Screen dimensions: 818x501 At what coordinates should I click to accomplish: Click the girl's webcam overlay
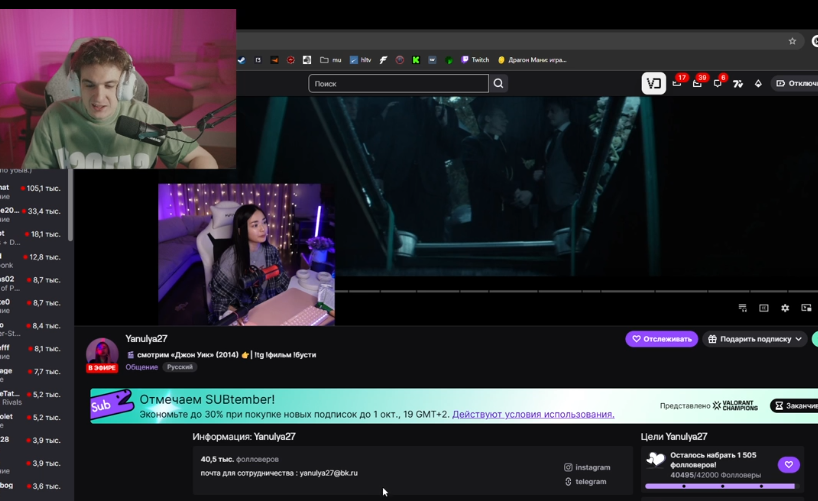246,255
